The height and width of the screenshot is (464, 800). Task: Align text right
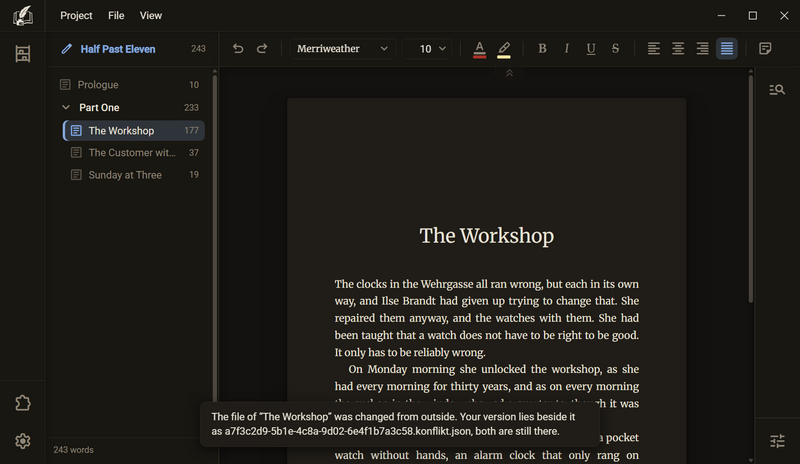pyautogui.click(x=703, y=48)
